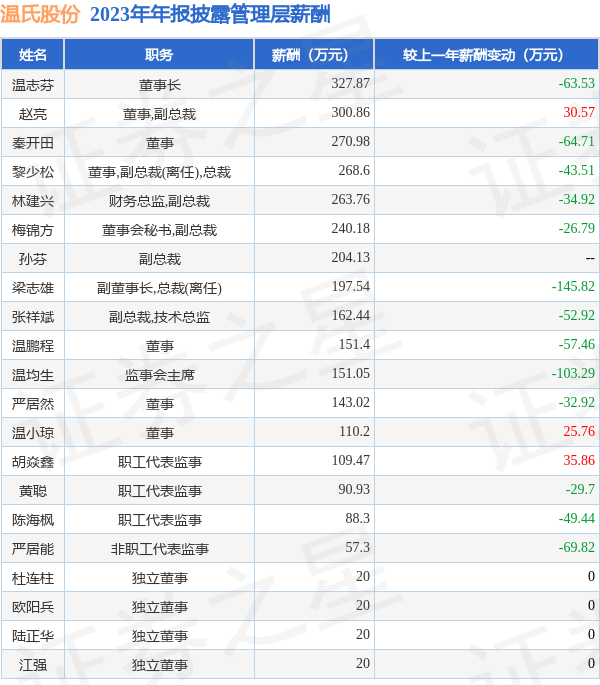
Task: Click the red change value 30.57
Action: pos(578,113)
